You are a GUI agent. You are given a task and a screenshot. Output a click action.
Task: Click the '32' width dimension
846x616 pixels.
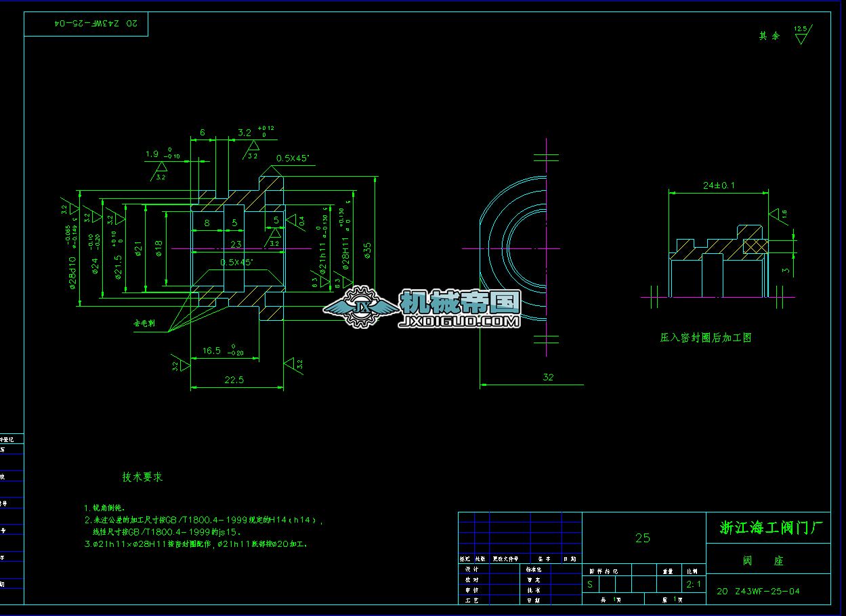549,377
